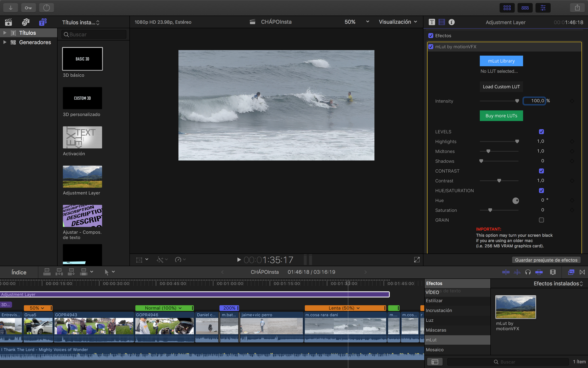This screenshot has width=588, height=368.
Task: Switch to the text inspector T icon
Action: (432, 22)
